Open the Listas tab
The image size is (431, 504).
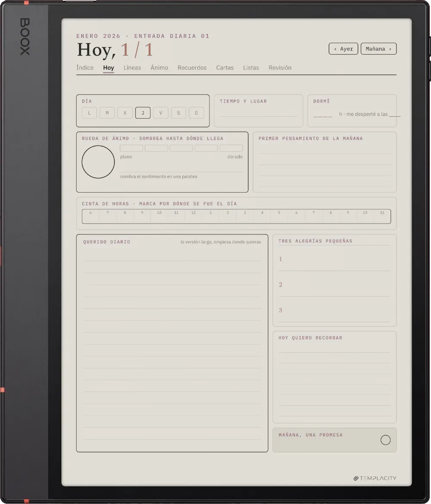coord(251,68)
